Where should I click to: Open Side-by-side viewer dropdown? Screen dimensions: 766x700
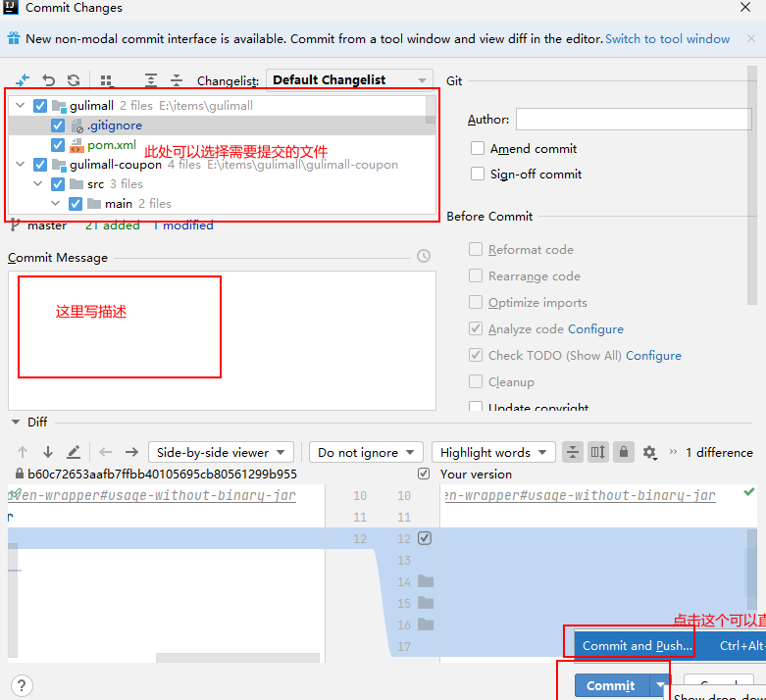click(221, 452)
